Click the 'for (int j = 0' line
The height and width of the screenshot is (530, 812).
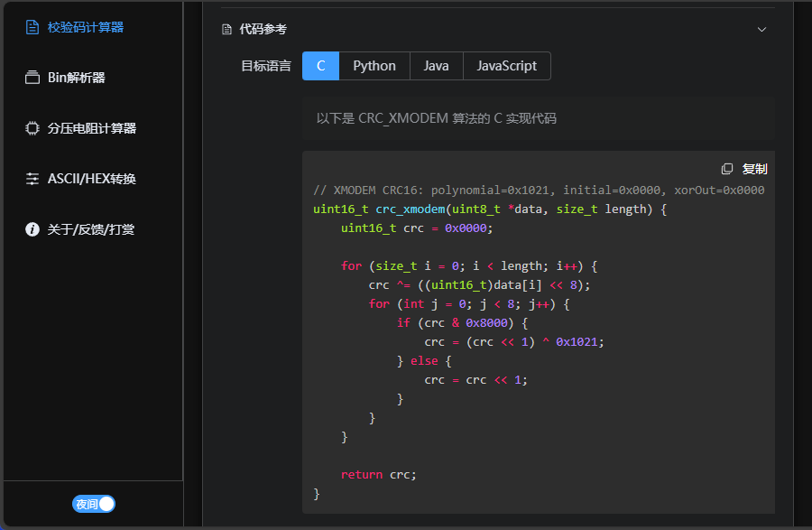coord(469,304)
